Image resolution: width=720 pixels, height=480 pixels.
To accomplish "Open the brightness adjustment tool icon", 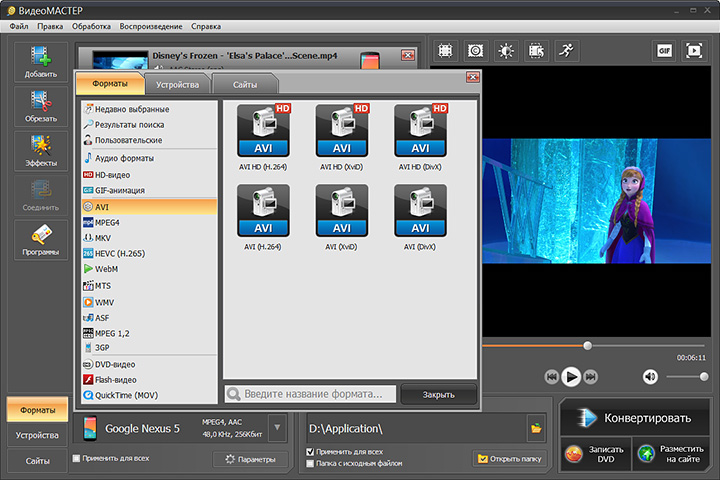I will coord(506,50).
